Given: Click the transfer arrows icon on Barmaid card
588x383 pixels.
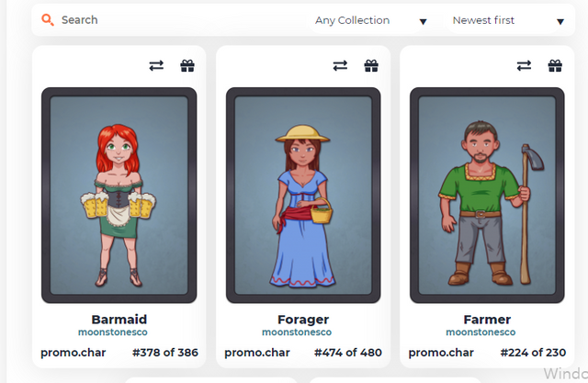Looking at the screenshot, I should click(x=156, y=66).
